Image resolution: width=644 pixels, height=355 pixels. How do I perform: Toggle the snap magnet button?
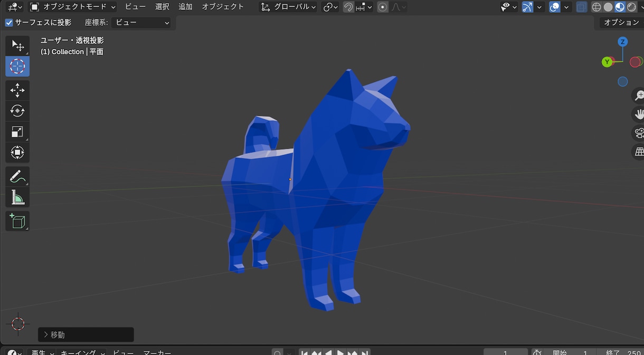[x=348, y=7]
